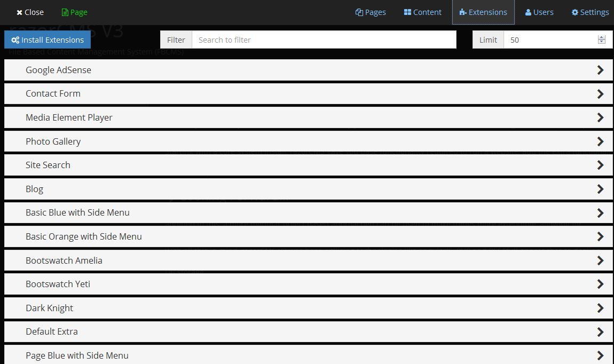Click the Settings gear icon
This screenshot has width=614, height=364.
(575, 12)
